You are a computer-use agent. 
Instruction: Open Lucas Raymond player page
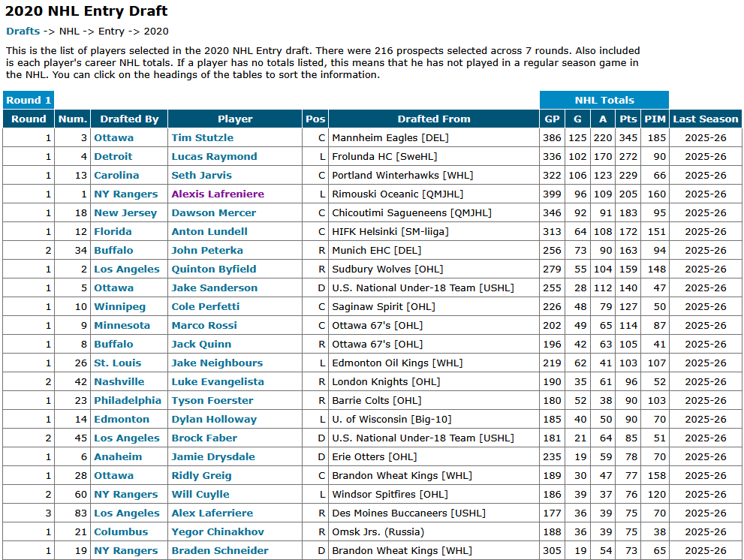pos(214,157)
